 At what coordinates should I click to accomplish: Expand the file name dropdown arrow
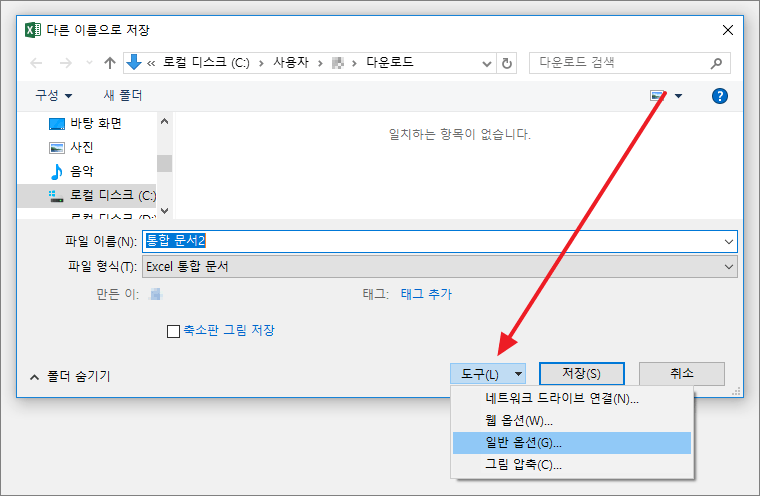[x=728, y=241]
